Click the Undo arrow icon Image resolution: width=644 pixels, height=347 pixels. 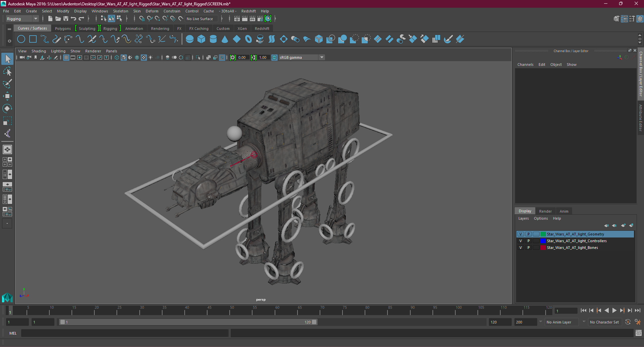tap(74, 19)
